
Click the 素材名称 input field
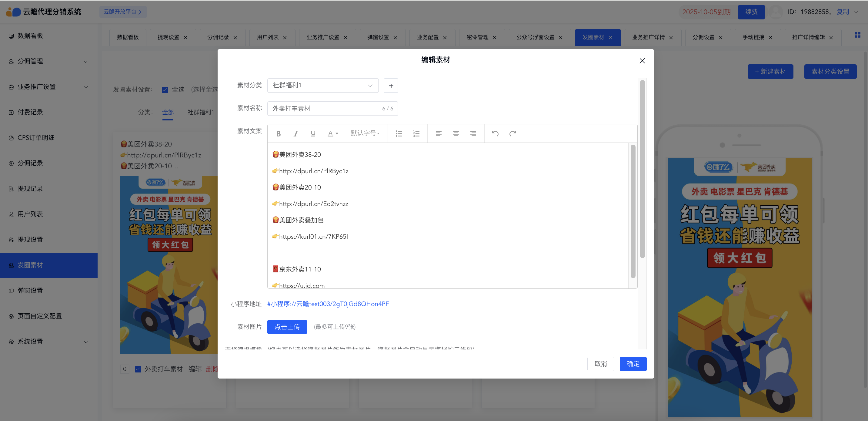pos(323,109)
